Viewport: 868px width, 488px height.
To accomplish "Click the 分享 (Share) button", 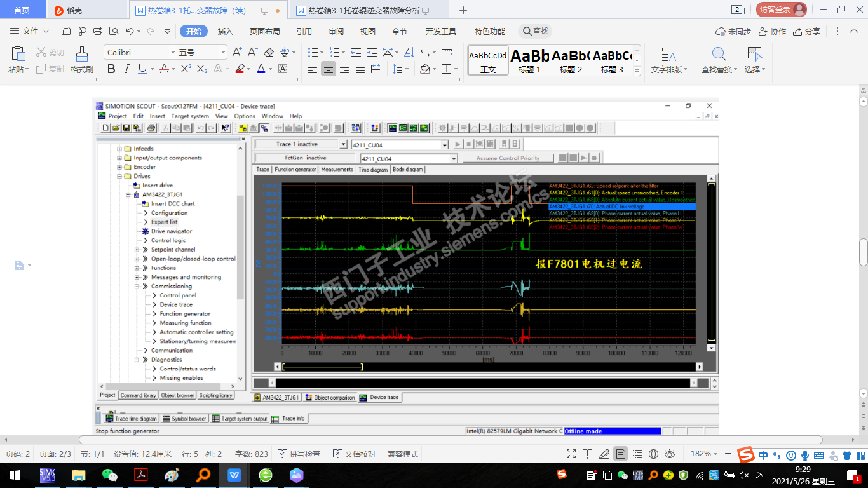I will [x=807, y=31].
